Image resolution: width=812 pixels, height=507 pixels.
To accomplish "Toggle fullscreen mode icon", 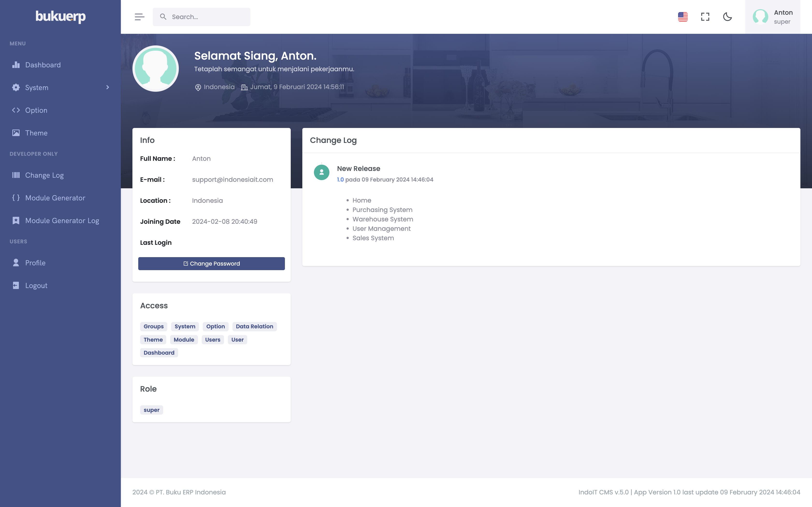I will (705, 17).
